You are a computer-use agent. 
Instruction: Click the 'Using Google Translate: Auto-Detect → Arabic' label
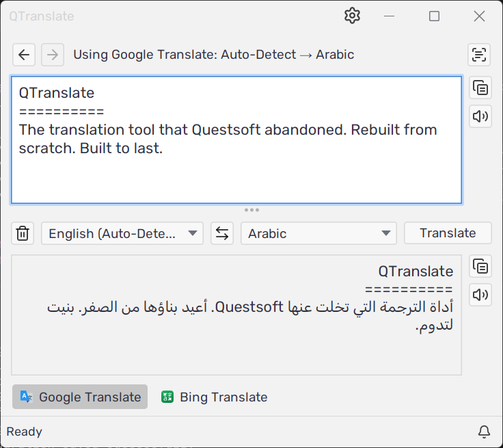coord(214,55)
